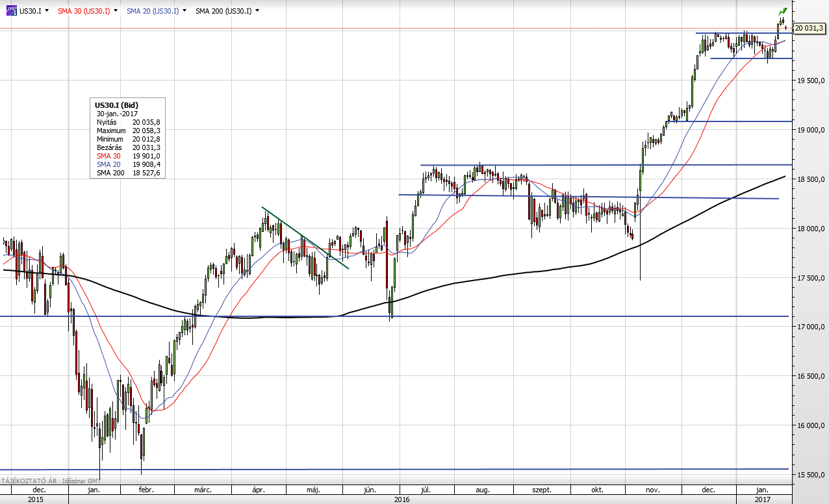This screenshot has width=829, height=504.
Task: Click the CFD instrument icon beside US30.I
Action: pos(10,11)
